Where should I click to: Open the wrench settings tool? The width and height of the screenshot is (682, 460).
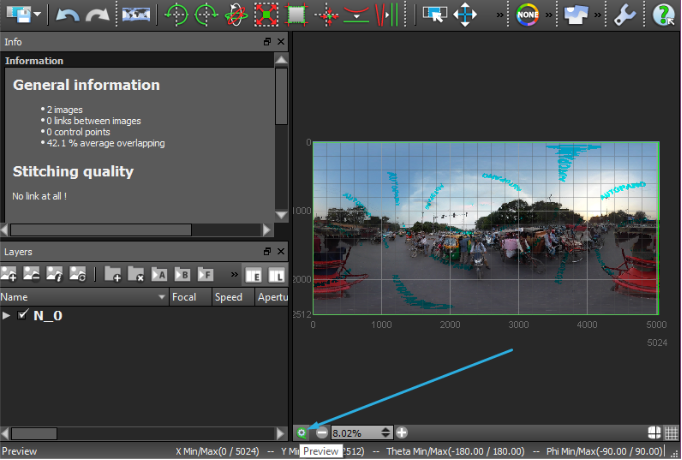pyautogui.click(x=624, y=15)
